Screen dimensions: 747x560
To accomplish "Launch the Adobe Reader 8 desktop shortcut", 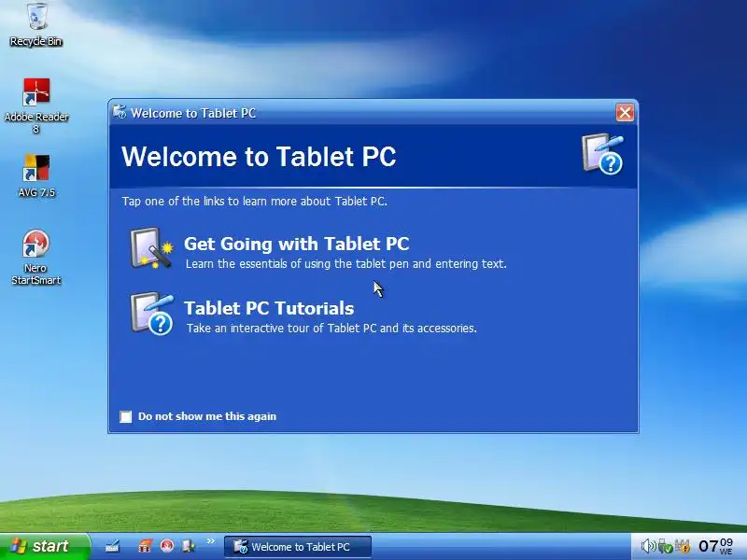I will (x=36, y=105).
